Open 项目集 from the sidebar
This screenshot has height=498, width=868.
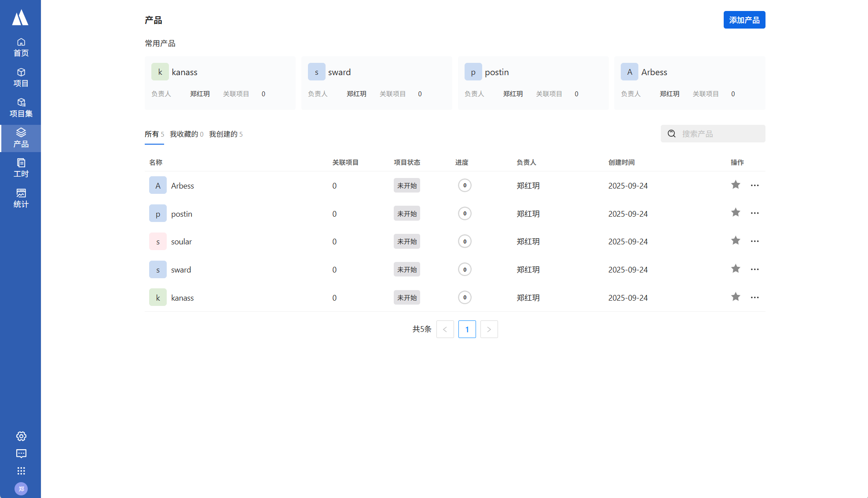click(x=21, y=108)
